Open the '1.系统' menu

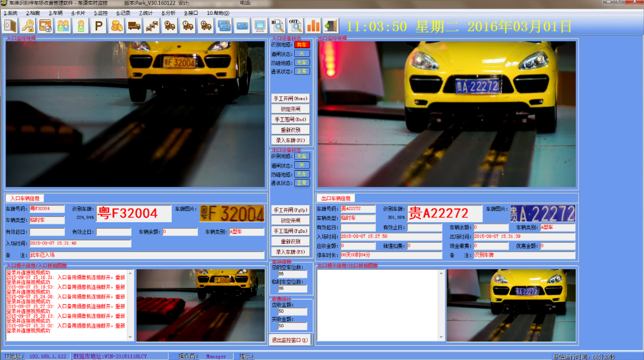11,13
